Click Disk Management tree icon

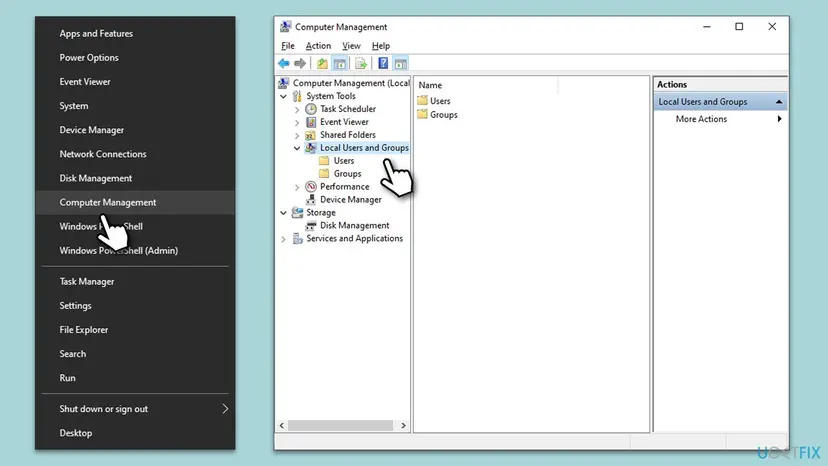point(311,226)
